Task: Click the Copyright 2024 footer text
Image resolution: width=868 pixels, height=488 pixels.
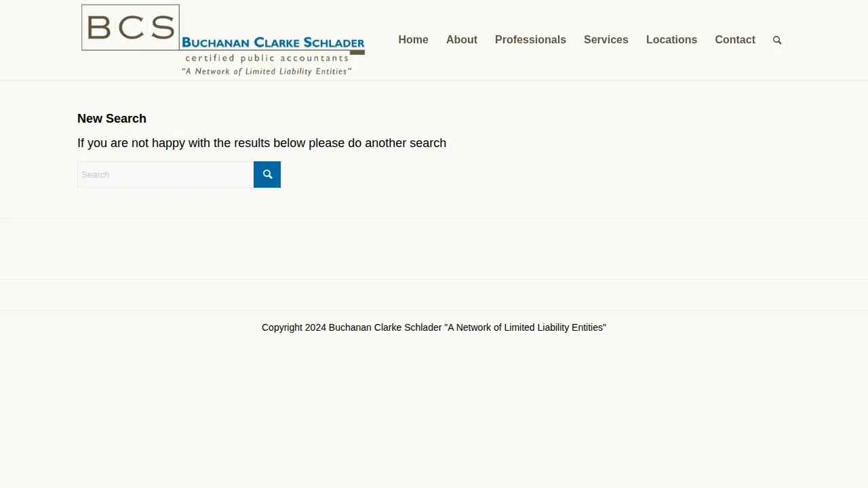Action: click(x=434, y=327)
